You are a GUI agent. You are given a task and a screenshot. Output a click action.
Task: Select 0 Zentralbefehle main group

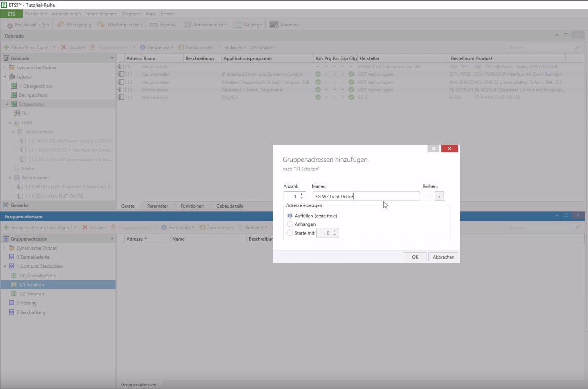pos(32,257)
